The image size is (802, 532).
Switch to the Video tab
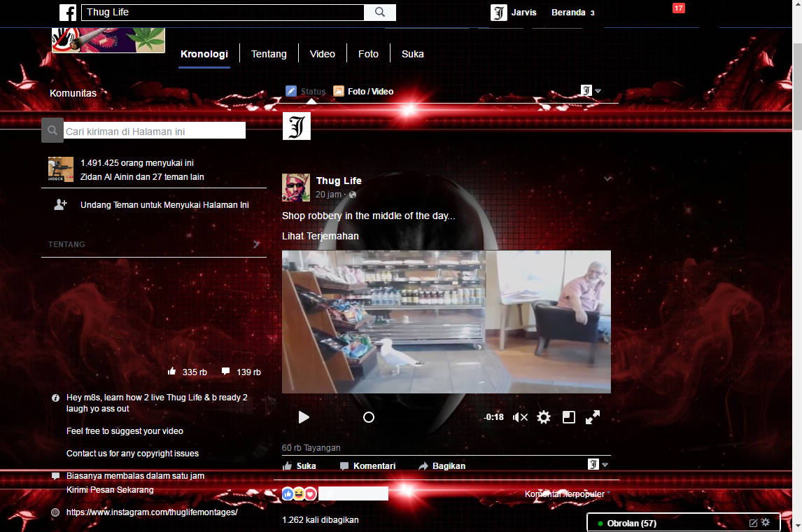(322, 53)
